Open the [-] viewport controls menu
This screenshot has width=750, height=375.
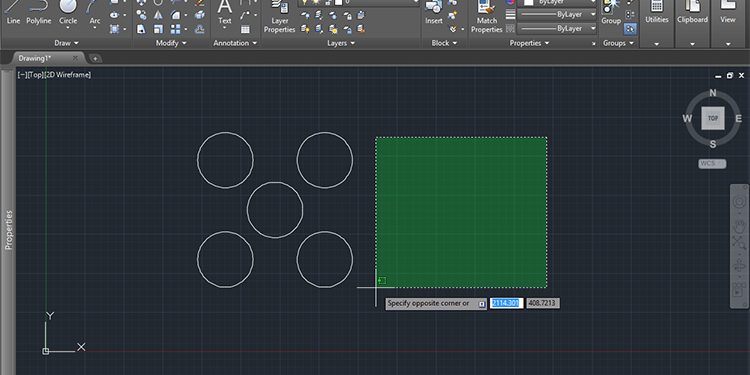tap(22, 75)
